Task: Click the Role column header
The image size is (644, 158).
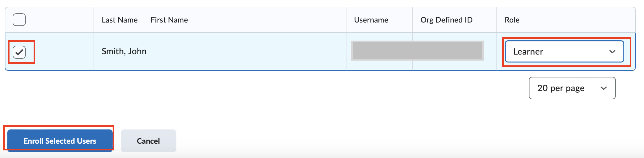Action: tap(512, 20)
